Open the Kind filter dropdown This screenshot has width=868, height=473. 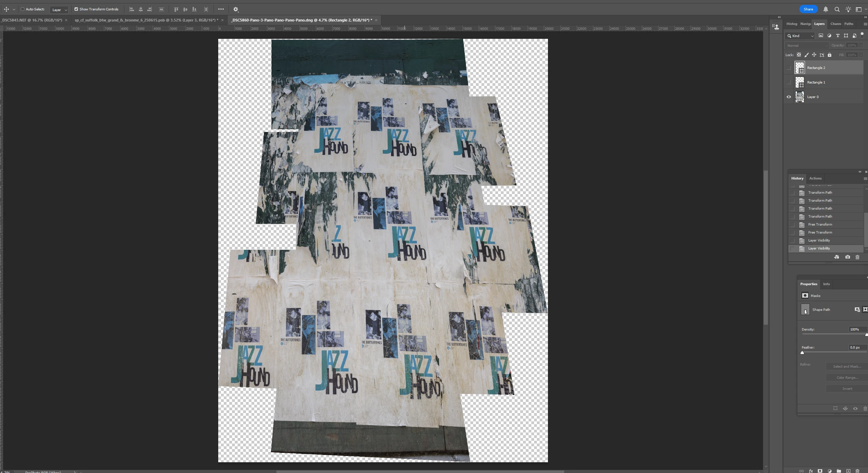800,36
